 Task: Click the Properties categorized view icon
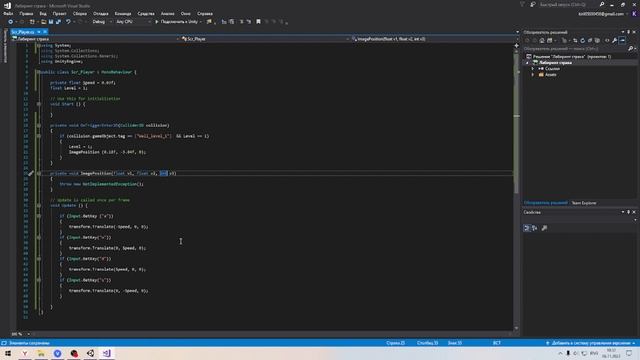click(x=527, y=228)
